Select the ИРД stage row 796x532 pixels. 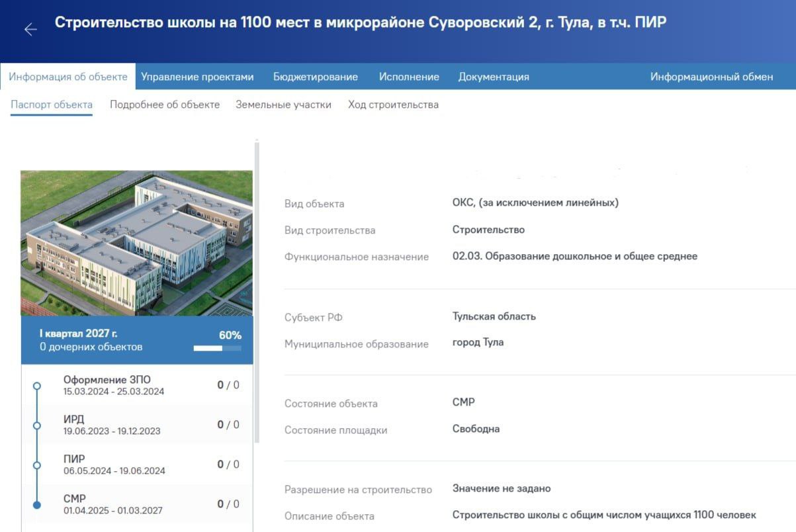137,425
